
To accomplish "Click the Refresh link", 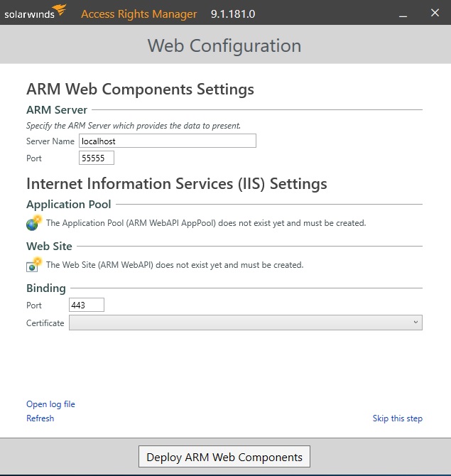I will (x=40, y=418).
